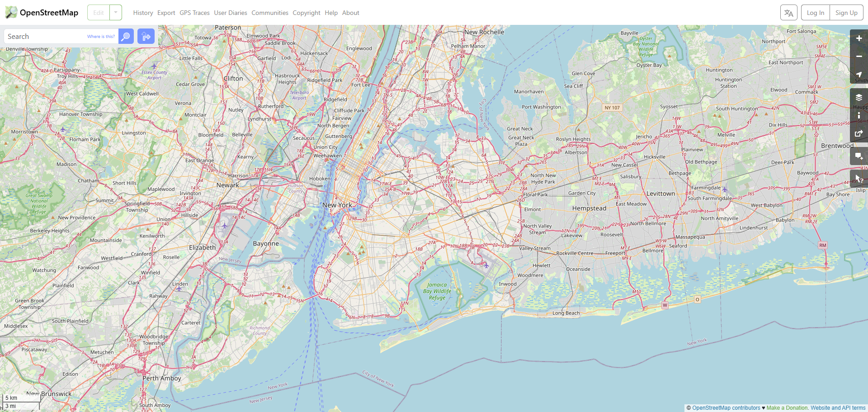Open the Share panel icon

[859, 133]
